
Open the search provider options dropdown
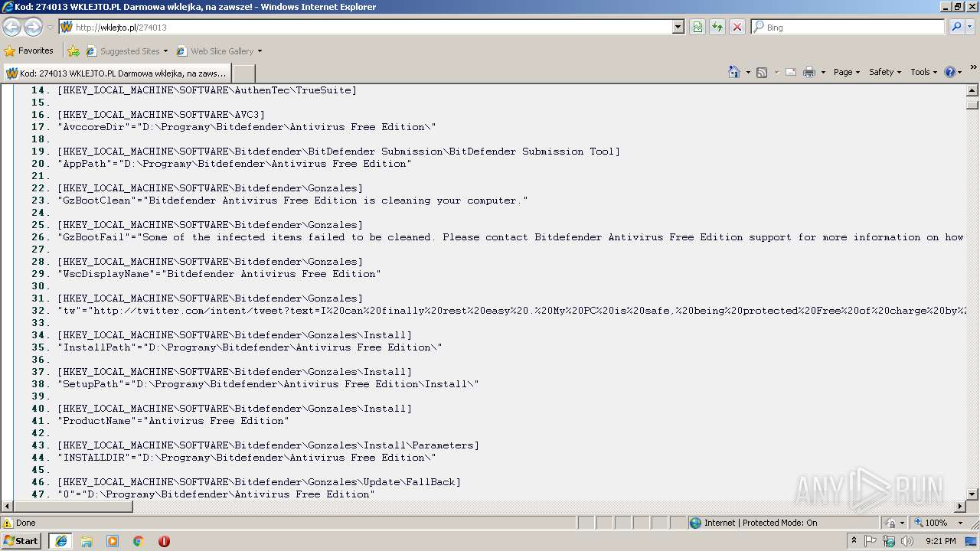(970, 27)
